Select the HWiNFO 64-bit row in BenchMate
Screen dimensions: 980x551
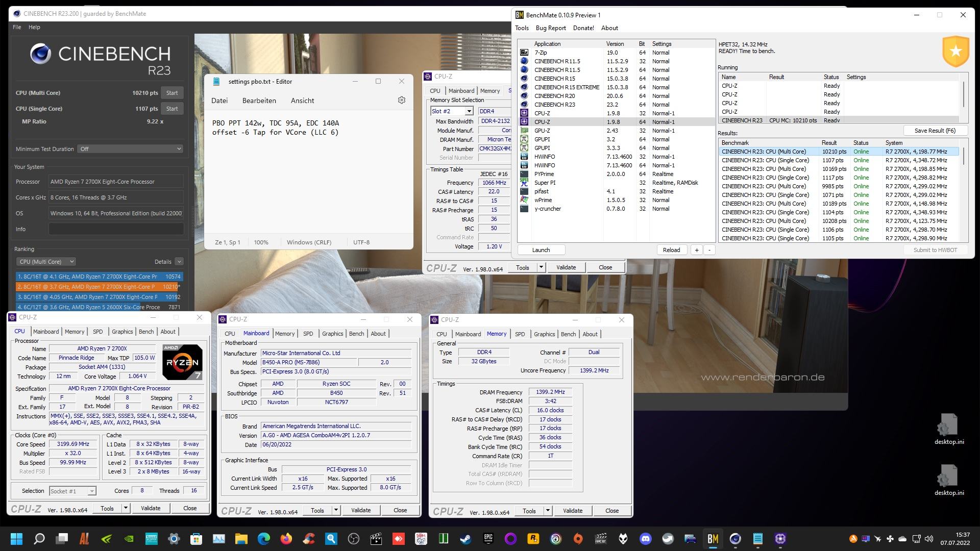pos(617,165)
